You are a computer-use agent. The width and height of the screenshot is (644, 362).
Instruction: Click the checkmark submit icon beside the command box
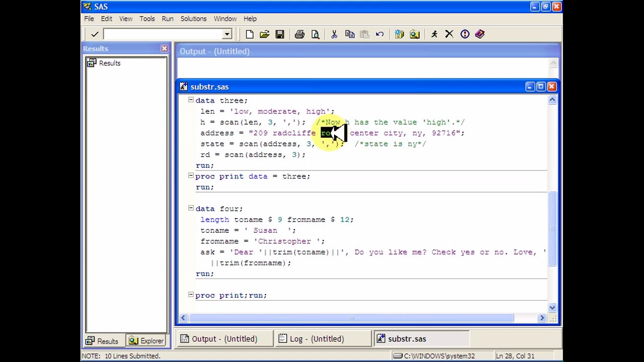click(95, 34)
